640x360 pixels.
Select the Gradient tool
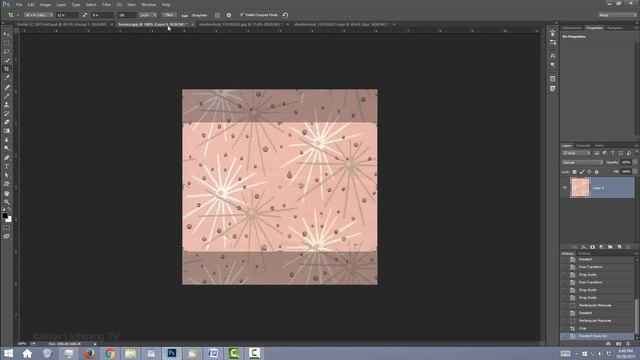pos(7,131)
